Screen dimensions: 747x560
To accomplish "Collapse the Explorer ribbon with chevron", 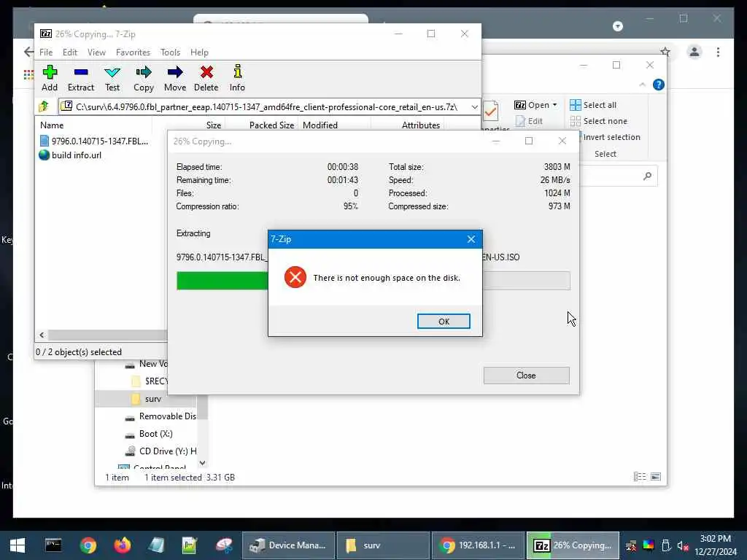I will [x=642, y=85].
